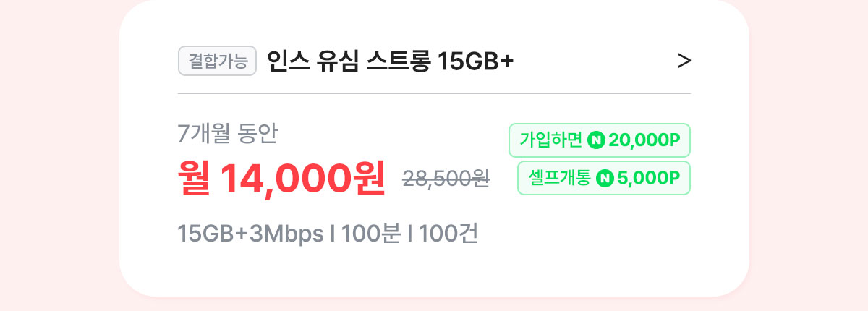Click the green N icon beside 20,000P
Viewport: 868px width, 311px height.
coord(597,140)
